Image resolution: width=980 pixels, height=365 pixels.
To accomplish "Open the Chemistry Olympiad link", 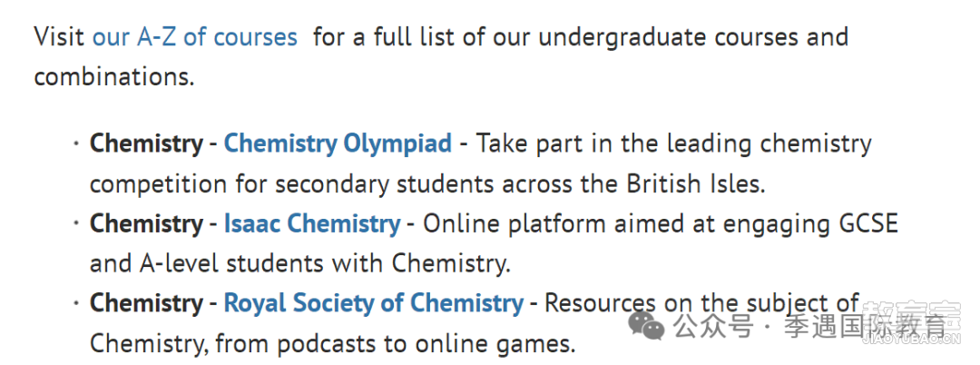I will (338, 143).
